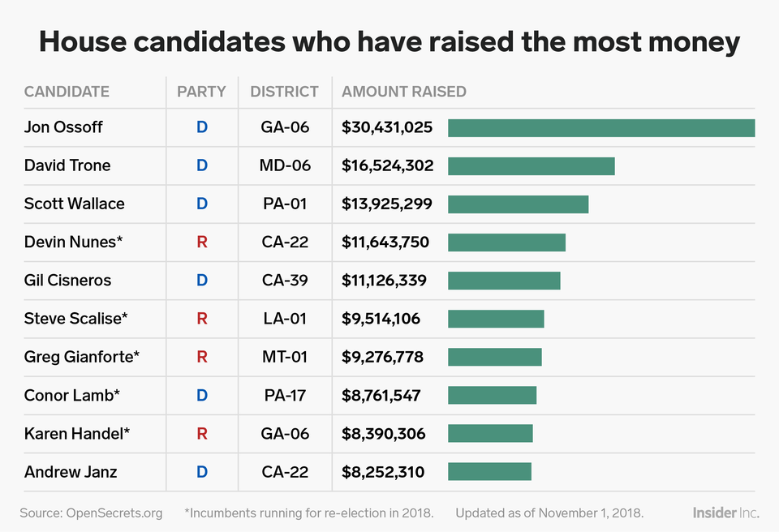Click the red R beside Karen Handel
Viewport: 779px width, 532px height.
[202, 434]
